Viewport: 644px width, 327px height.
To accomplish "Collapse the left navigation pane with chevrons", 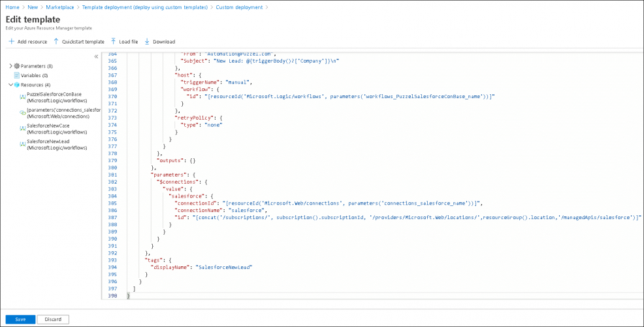I will tap(96, 56).
